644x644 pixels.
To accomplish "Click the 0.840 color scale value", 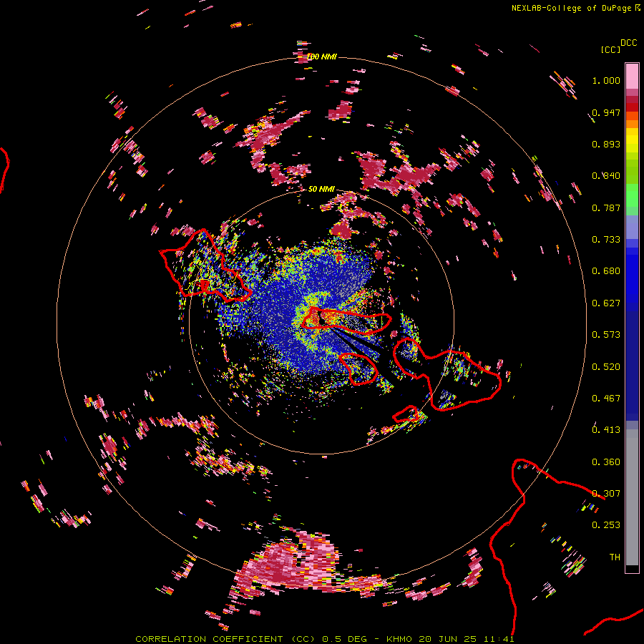I will pyautogui.click(x=606, y=176).
